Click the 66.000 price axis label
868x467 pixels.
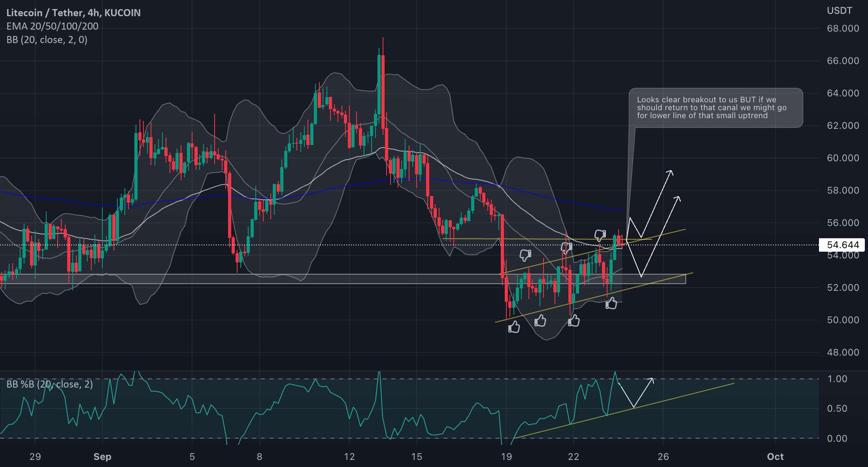[x=843, y=61]
